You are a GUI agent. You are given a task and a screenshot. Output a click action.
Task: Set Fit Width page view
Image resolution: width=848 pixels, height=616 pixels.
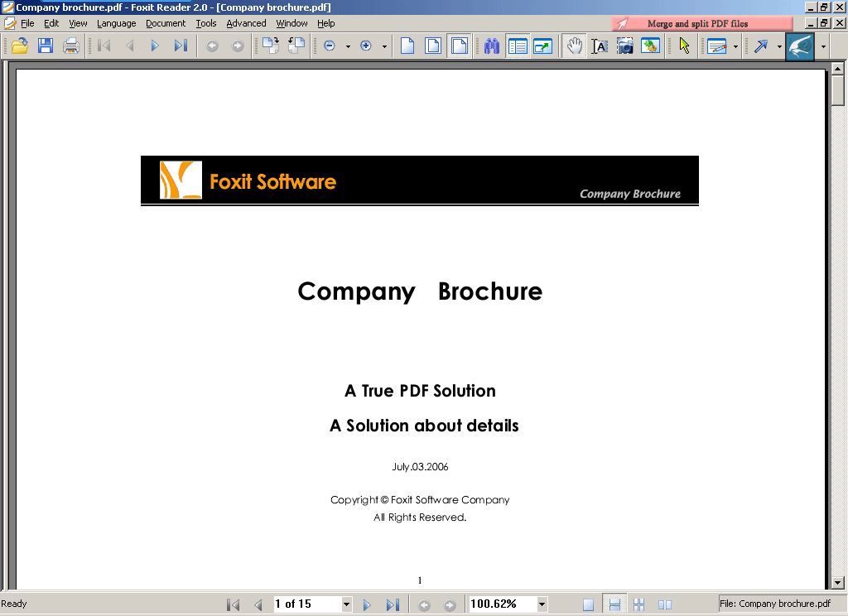(459, 46)
